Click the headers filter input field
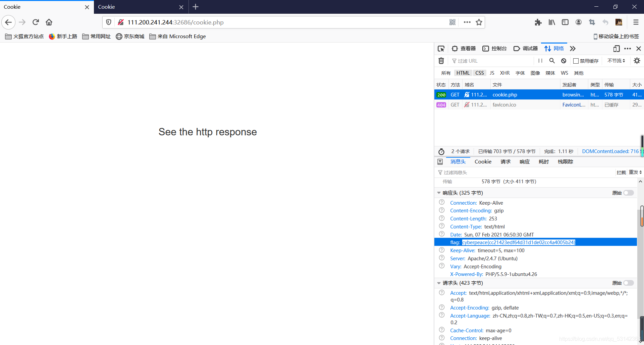The height and width of the screenshot is (345, 644). coord(526,172)
